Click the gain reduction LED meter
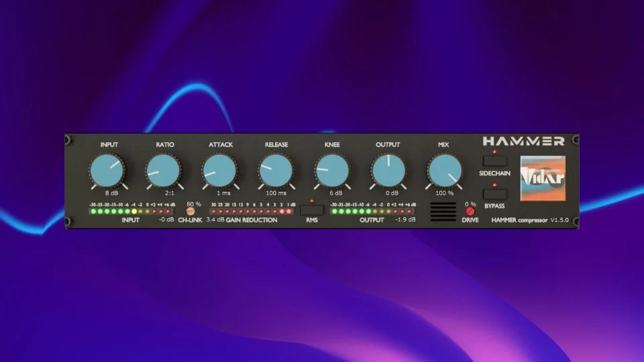 252,211
